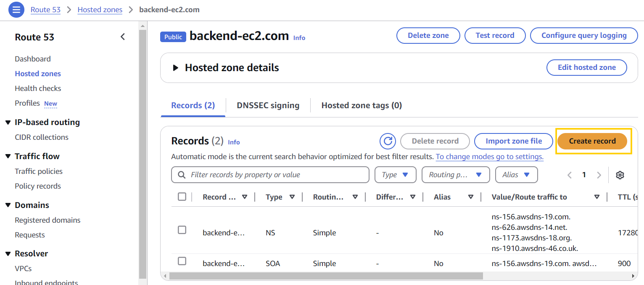This screenshot has width=644, height=285.
Task: Open Requests in sidebar
Action: pyautogui.click(x=30, y=235)
